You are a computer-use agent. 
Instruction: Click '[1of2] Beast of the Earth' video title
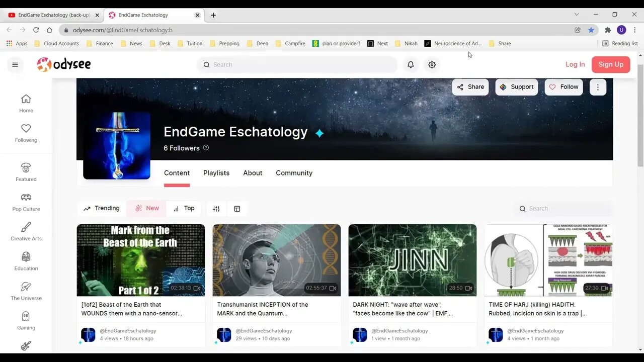tap(132, 309)
